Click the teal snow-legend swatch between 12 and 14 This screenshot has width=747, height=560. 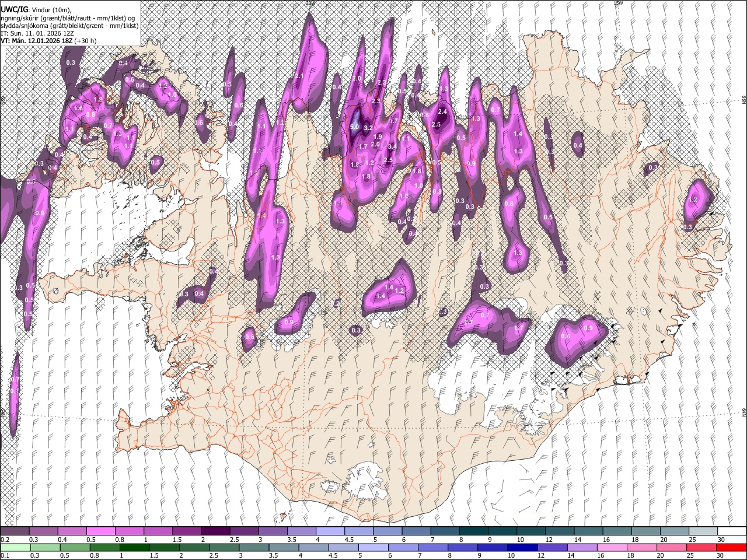tap(560, 531)
